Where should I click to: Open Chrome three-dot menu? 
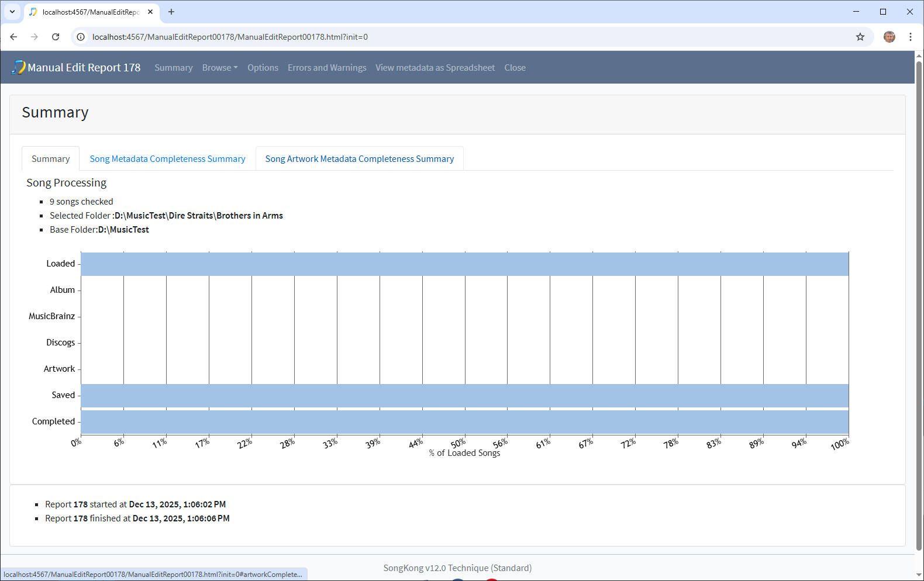pyautogui.click(x=910, y=37)
